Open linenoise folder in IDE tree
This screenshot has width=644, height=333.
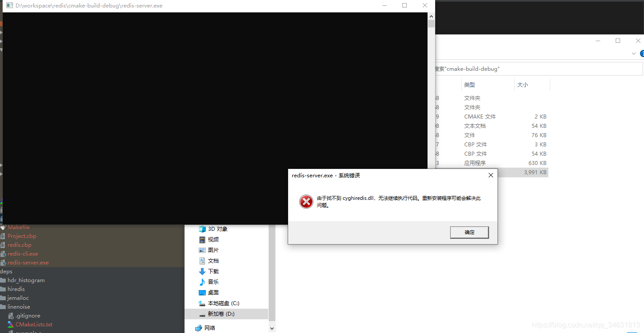click(19, 307)
